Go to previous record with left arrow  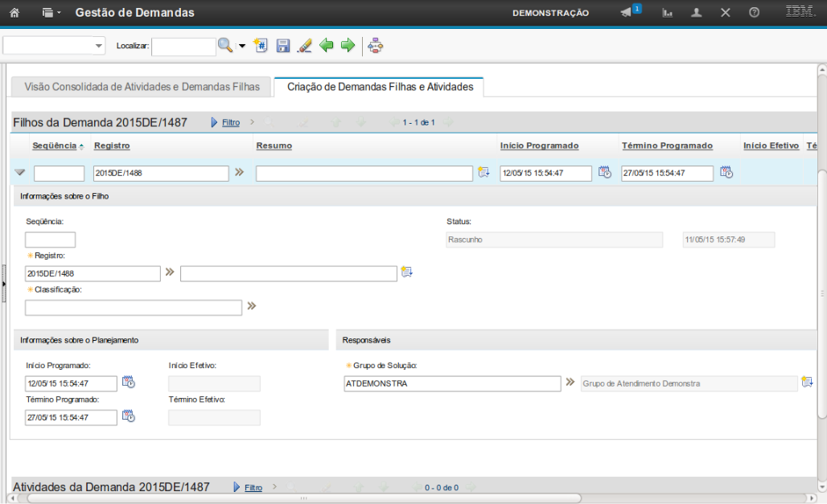(326, 46)
